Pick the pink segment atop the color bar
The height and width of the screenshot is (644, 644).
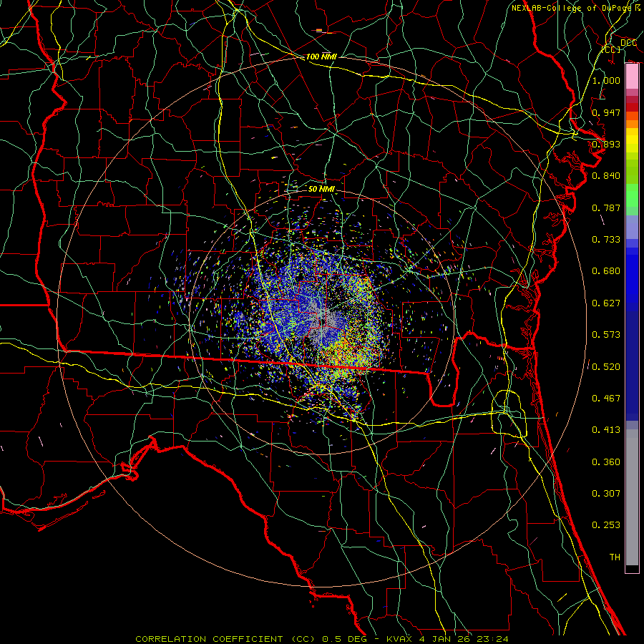click(632, 77)
